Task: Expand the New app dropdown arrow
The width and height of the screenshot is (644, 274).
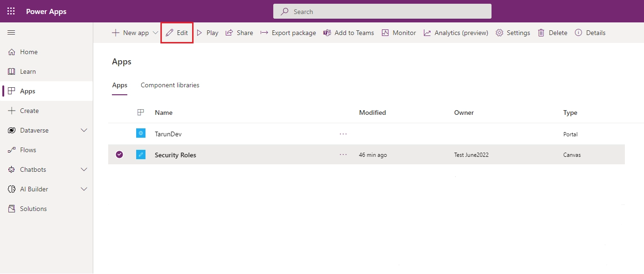Action: point(156,33)
